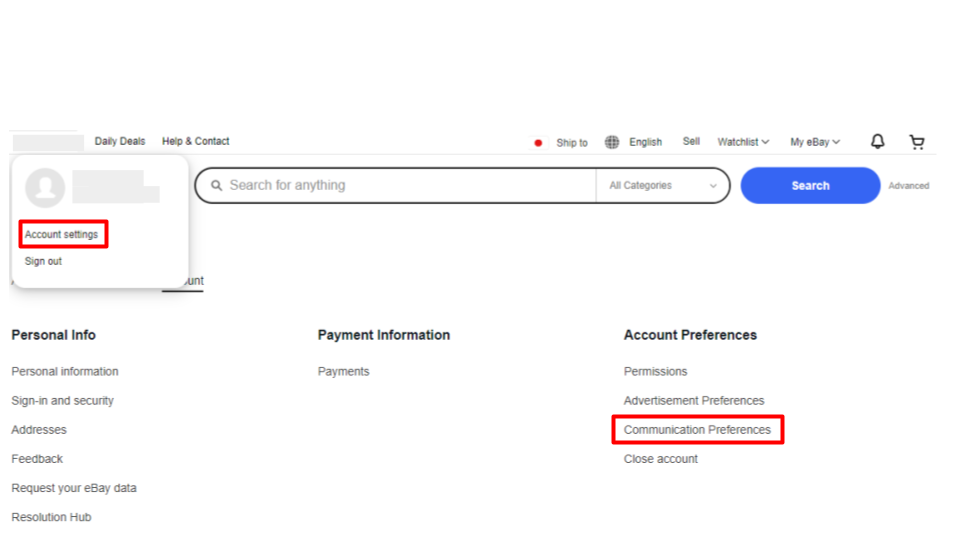Viewport: 960px width, 540px height.
Task: Open Permissions
Action: point(655,371)
